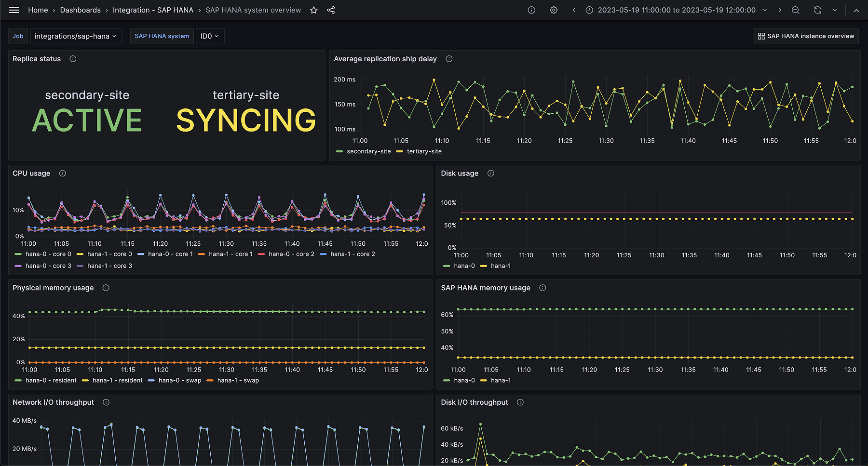Navigate to Dashboards in the breadcrumb

click(x=80, y=10)
